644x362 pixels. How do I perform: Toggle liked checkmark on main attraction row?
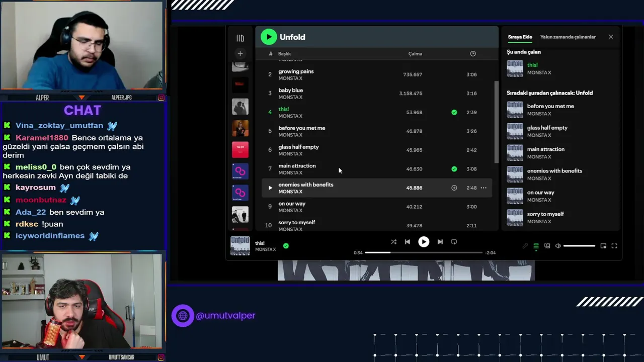pos(454,169)
